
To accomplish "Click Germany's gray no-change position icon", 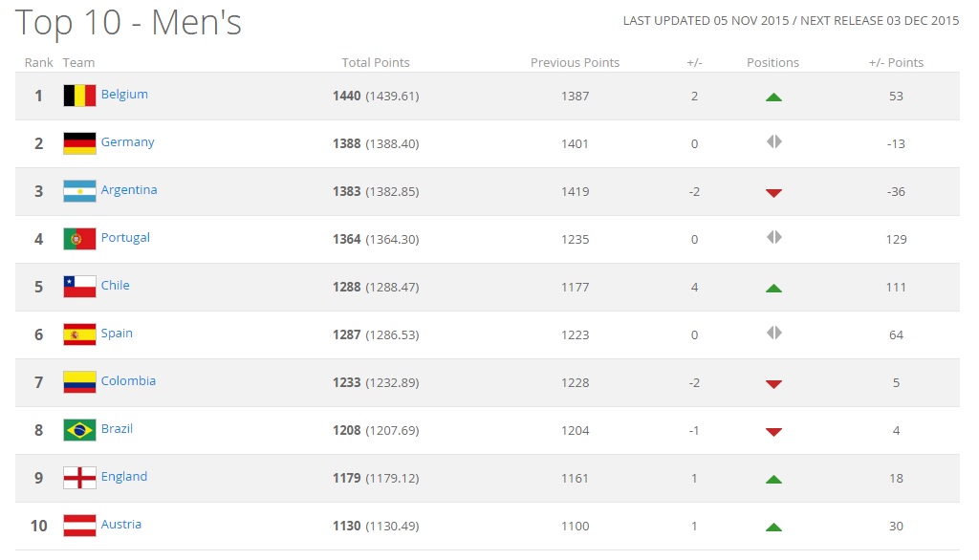I will [773, 141].
